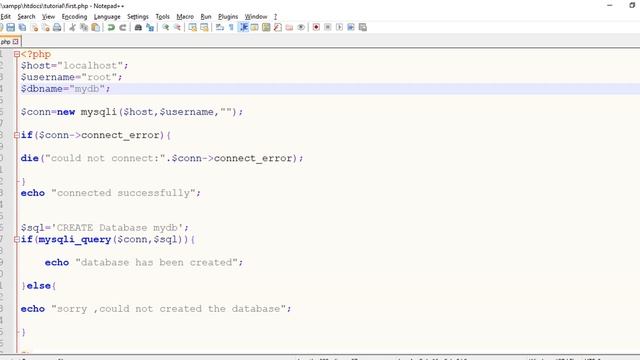Minimize the Notepad++ window
This screenshot has height=360, width=640.
[610, 5]
